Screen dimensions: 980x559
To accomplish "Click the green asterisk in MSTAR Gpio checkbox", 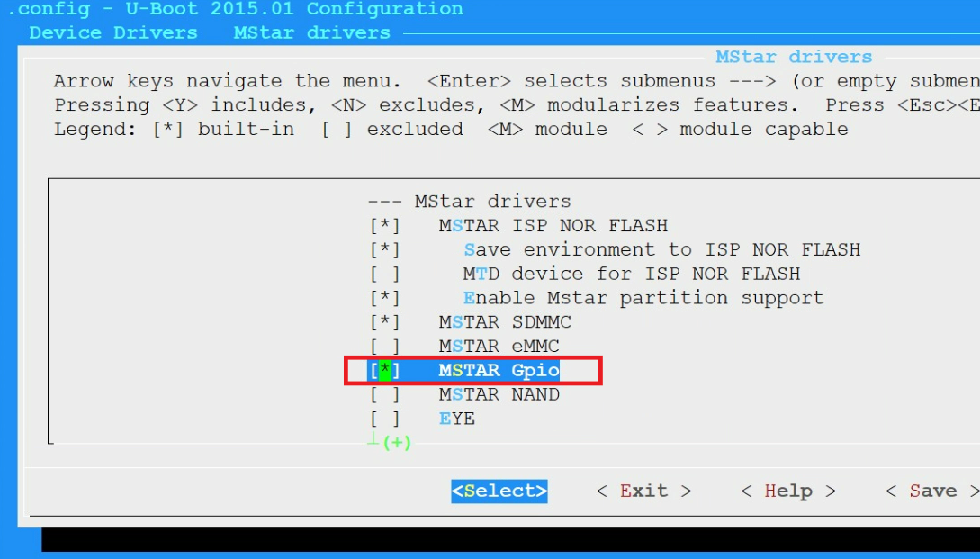I will 385,371.
